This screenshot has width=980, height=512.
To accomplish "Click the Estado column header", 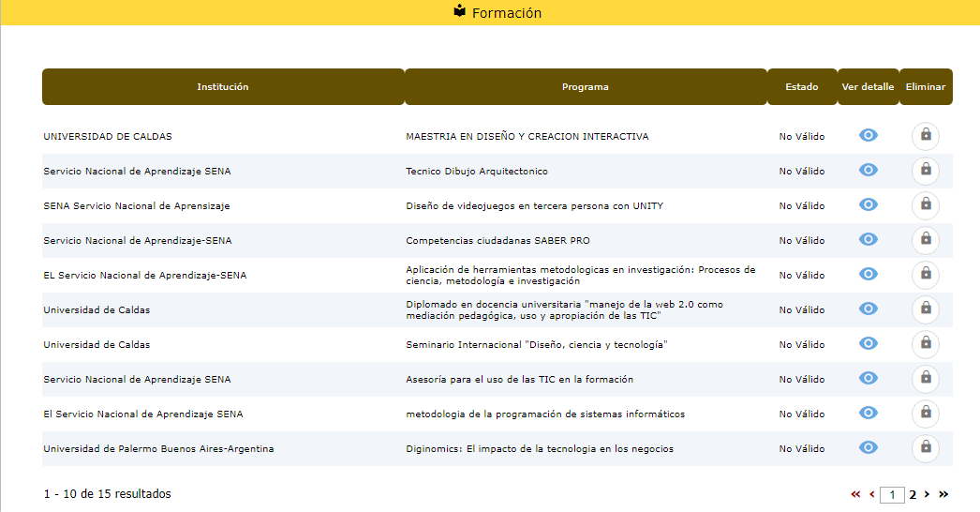I will [801, 87].
